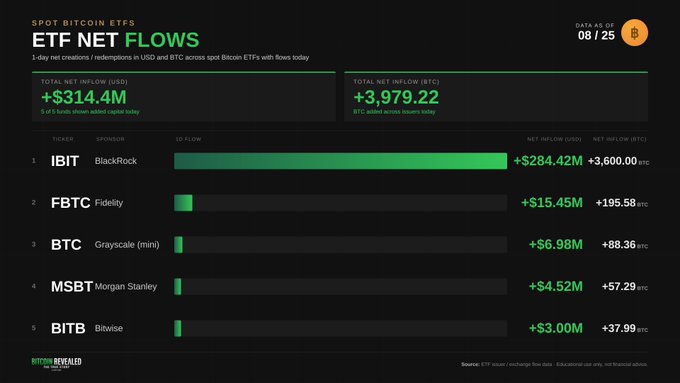Click the DATA AS OF label
This screenshot has height=383, width=680.
click(x=595, y=26)
